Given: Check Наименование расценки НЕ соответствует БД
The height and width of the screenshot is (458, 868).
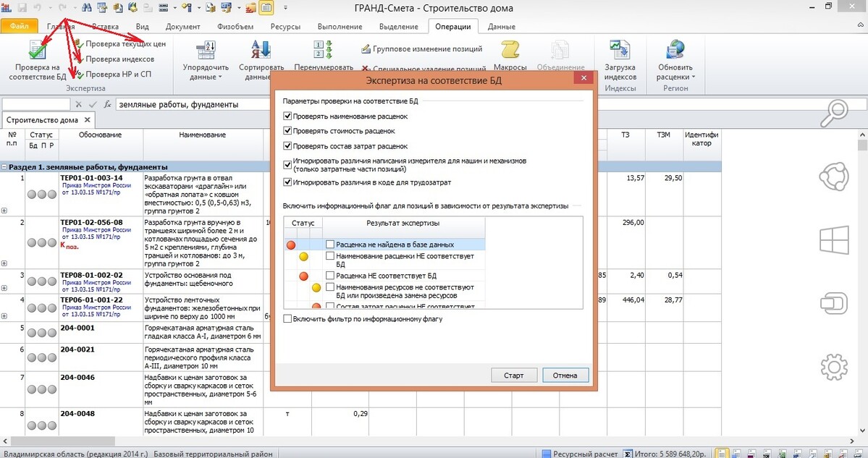Looking at the screenshot, I should pyautogui.click(x=330, y=256).
